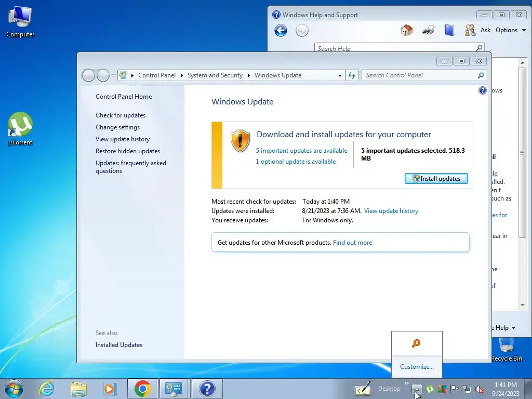Launch Internet Explorer from taskbar
The width and height of the screenshot is (532, 399).
point(46,389)
